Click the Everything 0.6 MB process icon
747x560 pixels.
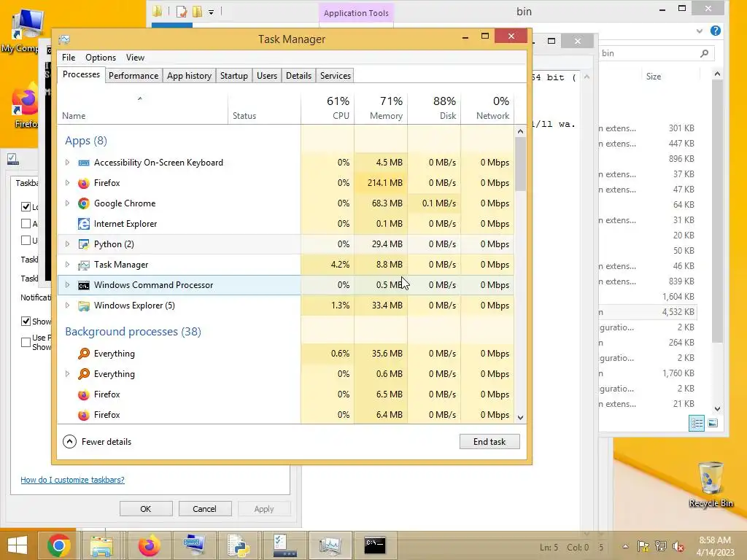coord(84,374)
